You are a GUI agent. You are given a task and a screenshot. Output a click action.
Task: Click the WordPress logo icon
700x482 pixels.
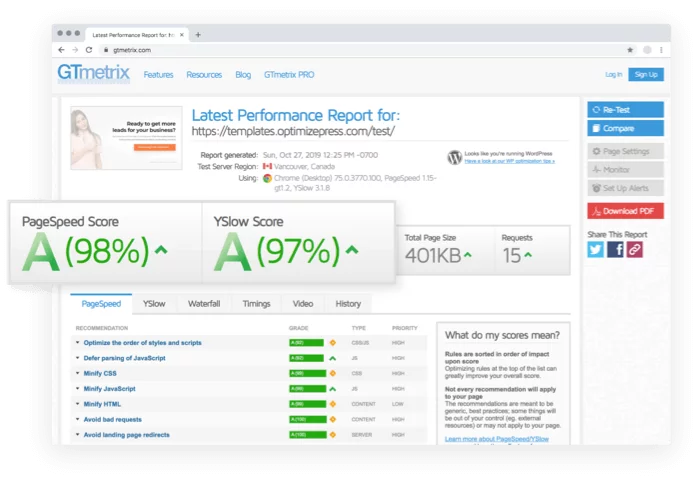point(454,157)
